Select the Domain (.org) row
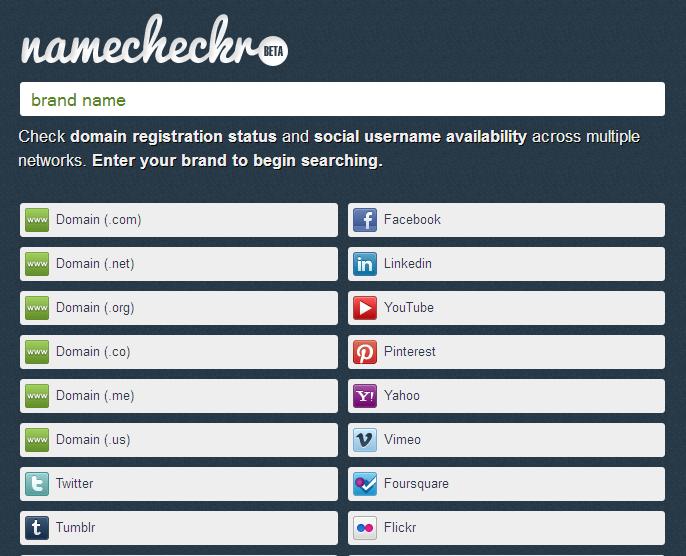Viewport: 686px width, 556px height. 180,308
